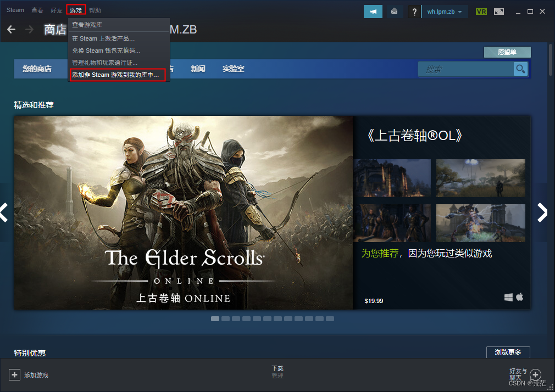Screen dimensions: 555x392
Task: Open 下载 管理 downloads link
Action: pos(277,372)
